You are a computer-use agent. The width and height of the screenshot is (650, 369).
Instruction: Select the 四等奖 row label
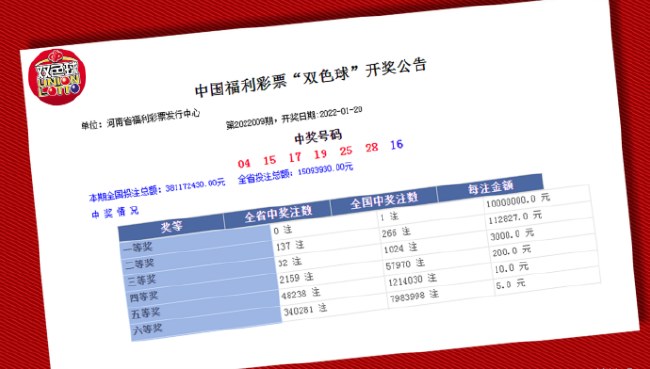(144, 296)
